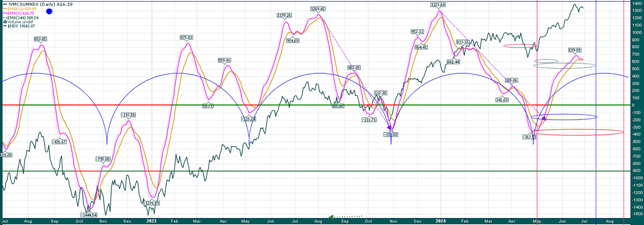Select the 954.69 value label
The width and height of the screenshot is (644, 225).
point(292,41)
